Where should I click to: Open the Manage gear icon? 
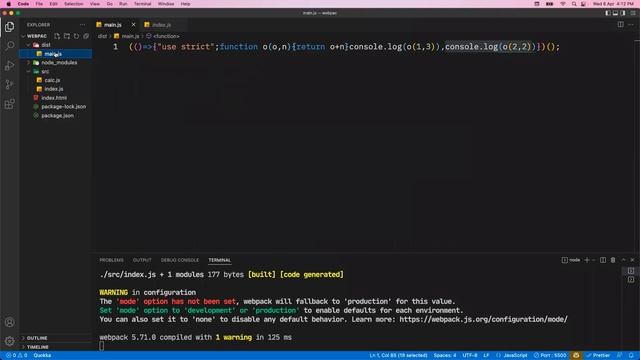click(9, 341)
